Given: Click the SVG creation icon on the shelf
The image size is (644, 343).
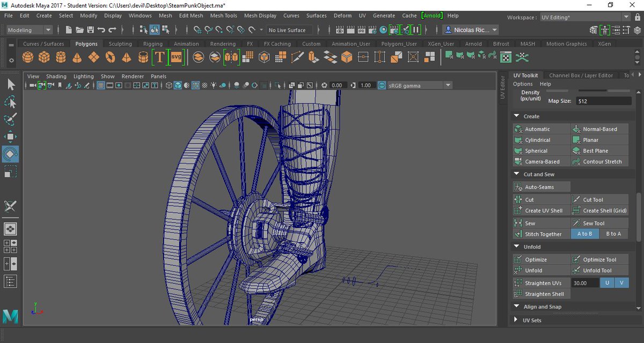Looking at the screenshot, I should click(x=177, y=56).
